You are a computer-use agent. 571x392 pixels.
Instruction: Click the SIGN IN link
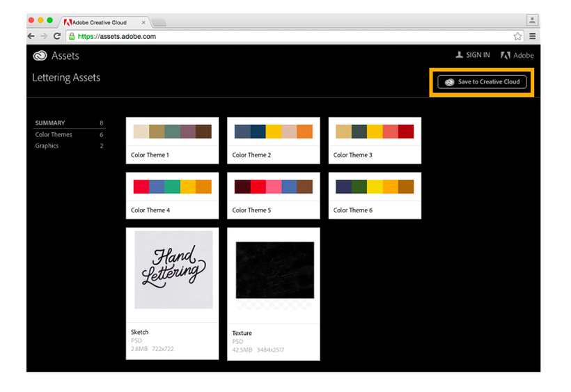coord(473,55)
